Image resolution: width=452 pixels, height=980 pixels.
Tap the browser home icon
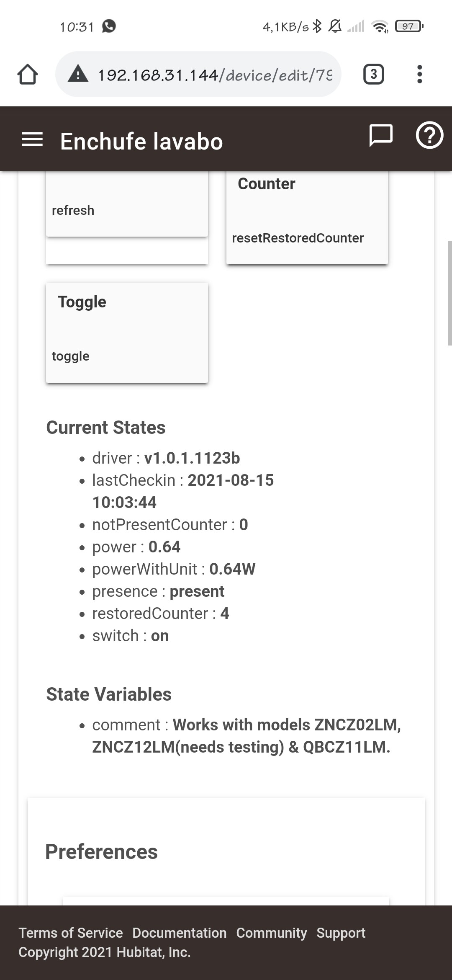coord(28,75)
